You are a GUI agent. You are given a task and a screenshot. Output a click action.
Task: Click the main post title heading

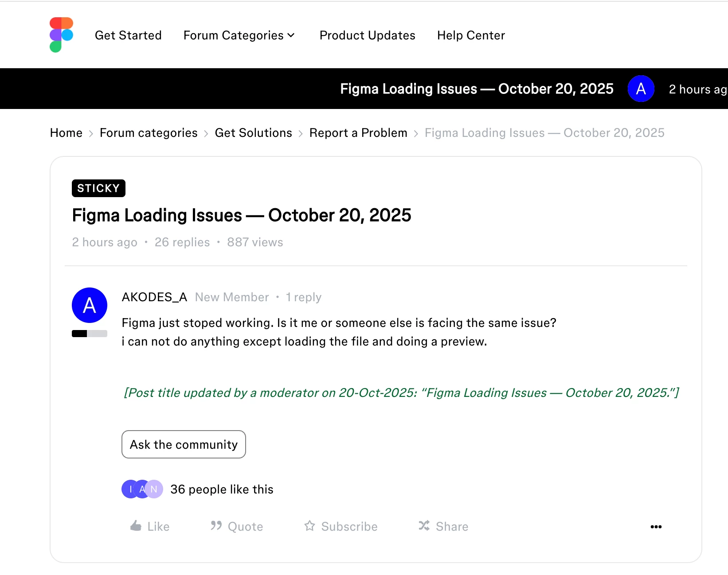pyautogui.click(x=242, y=215)
